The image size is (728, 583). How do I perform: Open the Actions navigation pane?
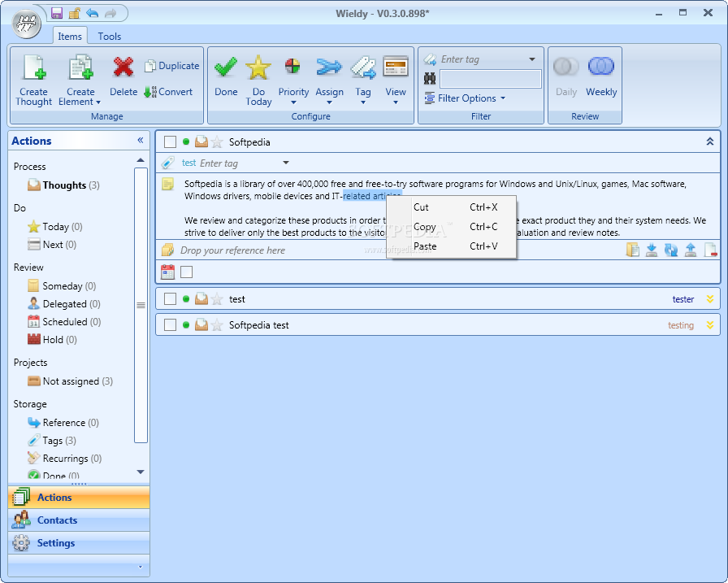click(x=79, y=497)
